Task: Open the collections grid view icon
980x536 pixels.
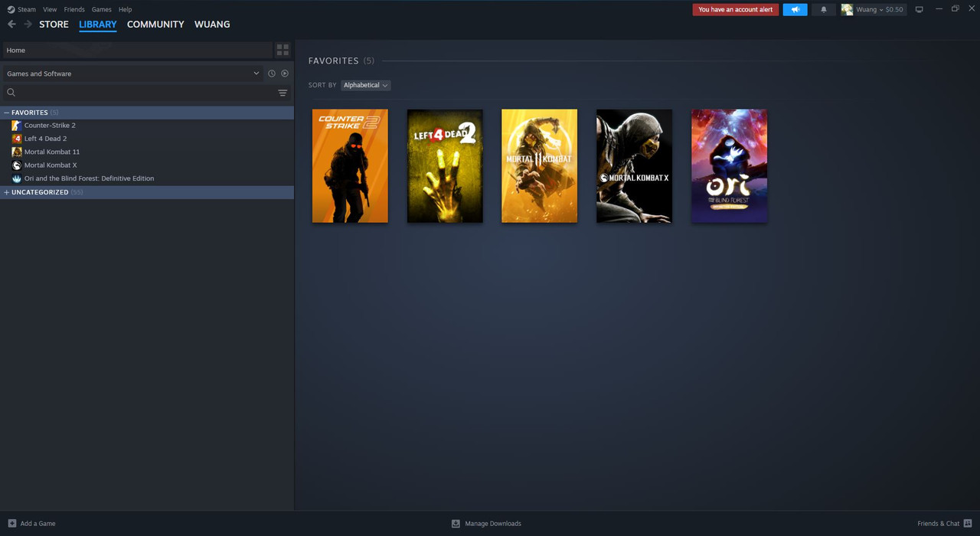Action: pos(283,50)
